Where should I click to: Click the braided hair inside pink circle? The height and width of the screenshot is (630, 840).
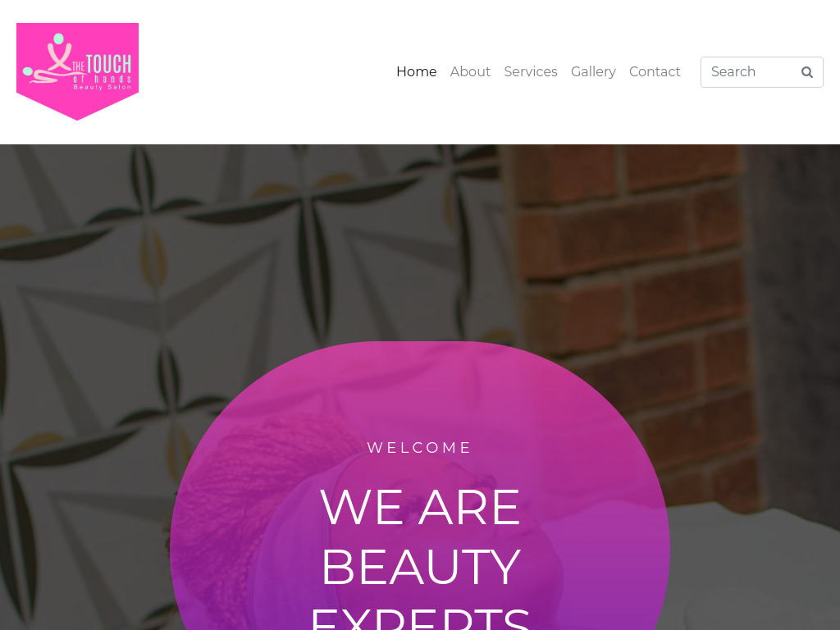tap(225, 498)
